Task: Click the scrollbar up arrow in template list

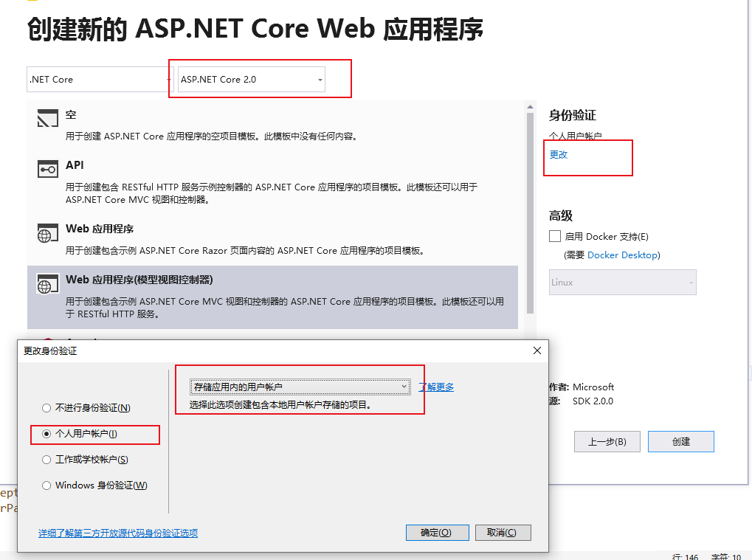Action: coord(530,107)
